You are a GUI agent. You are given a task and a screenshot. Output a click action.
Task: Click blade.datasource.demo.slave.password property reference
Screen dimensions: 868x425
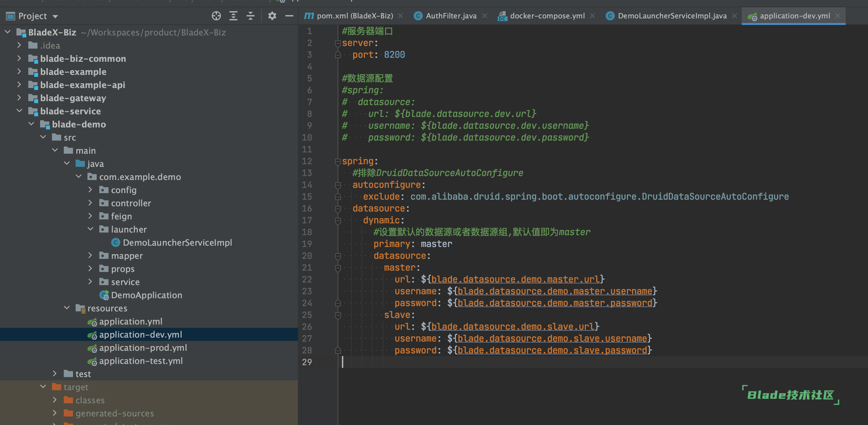[552, 350]
